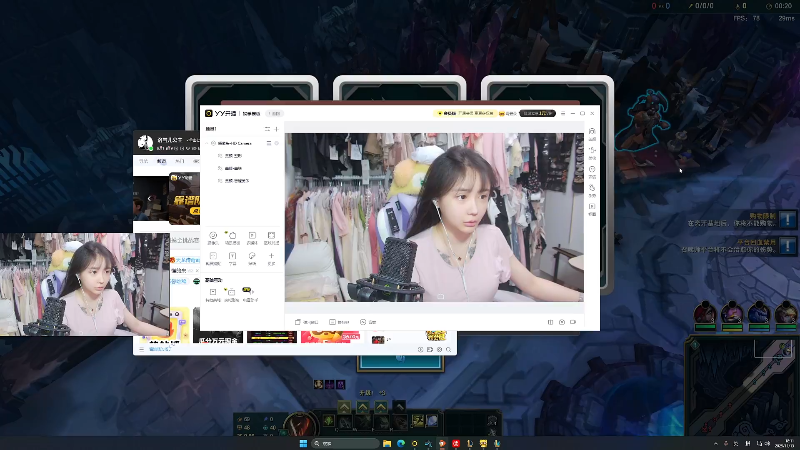Click the plus more-tools icon in grid
The height and width of the screenshot is (450, 800).
(271, 258)
